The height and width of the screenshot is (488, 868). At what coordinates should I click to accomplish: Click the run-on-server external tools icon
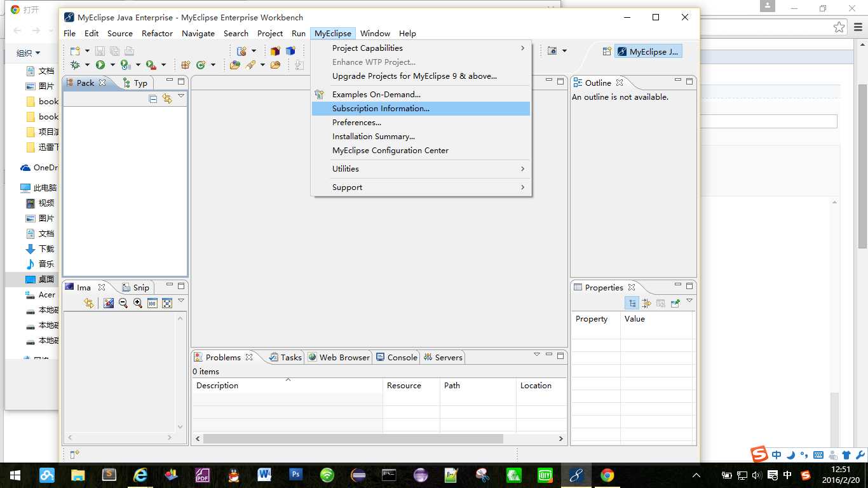click(125, 65)
